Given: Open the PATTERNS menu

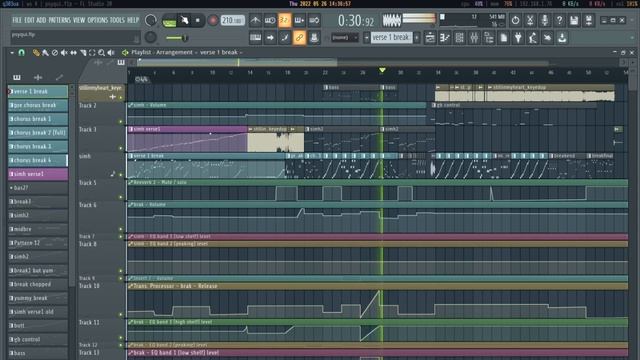Looking at the screenshot, I should click(60, 20).
